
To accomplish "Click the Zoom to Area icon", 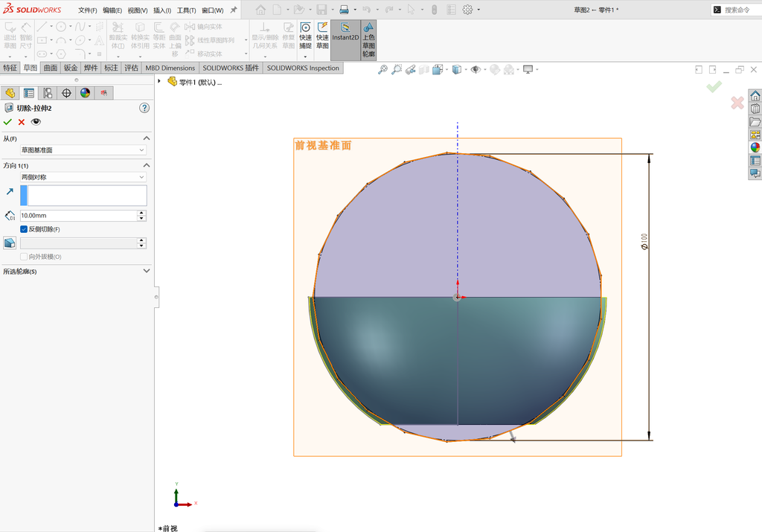I will tap(397, 69).
